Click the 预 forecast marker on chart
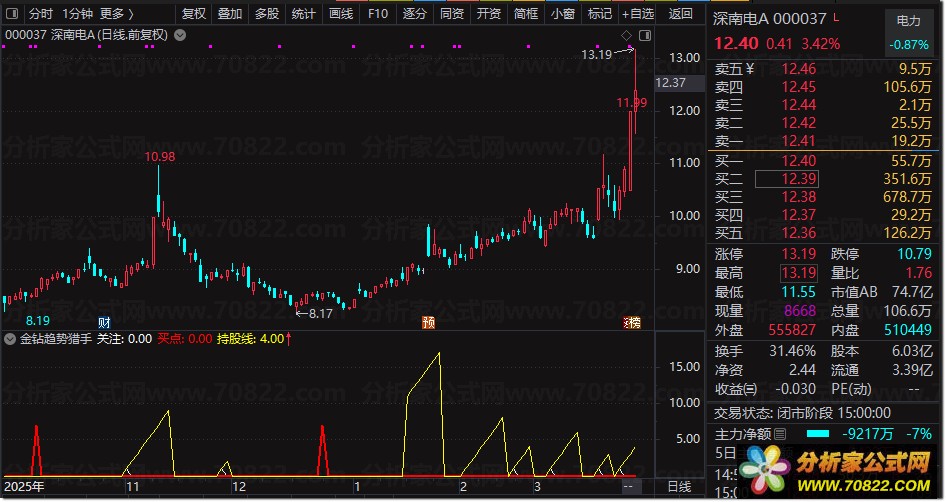This screenshot has width=947, height=502. [x=428, y=323]
